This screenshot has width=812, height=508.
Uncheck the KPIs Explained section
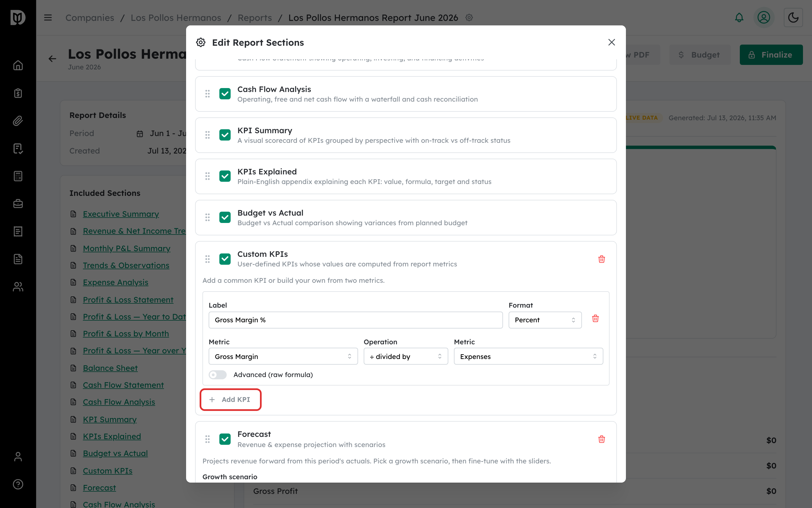[x=225, y=176]
